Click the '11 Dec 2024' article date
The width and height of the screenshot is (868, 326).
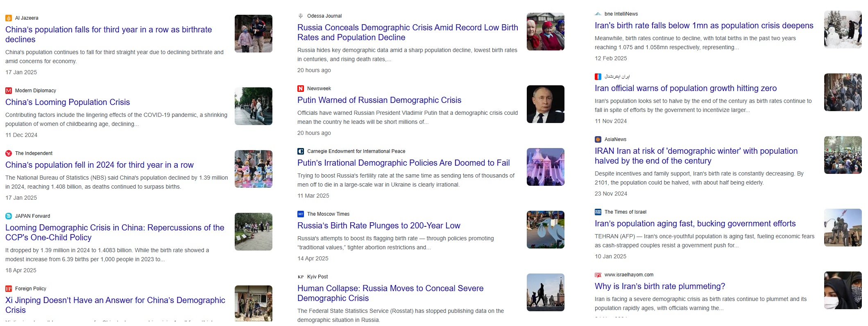pos(21,135)
